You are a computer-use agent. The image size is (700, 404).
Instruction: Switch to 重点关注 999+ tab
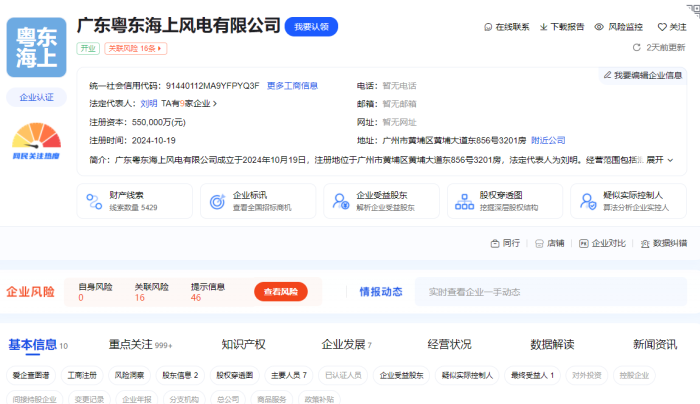pos(140,345)
